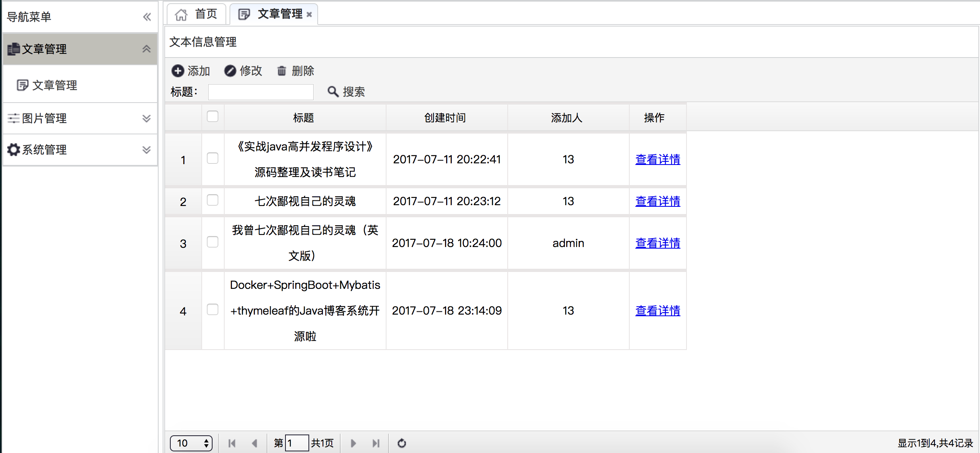Toggle the select-all checkbox in the table header
This screenshot has width=980, height=453.
coord(213,117)
